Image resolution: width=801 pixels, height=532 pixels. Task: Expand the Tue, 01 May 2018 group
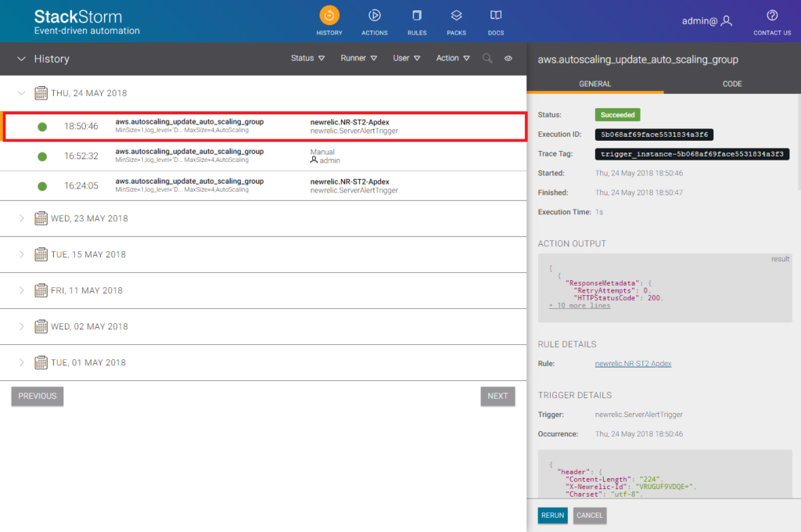click(x=21, y=362)
